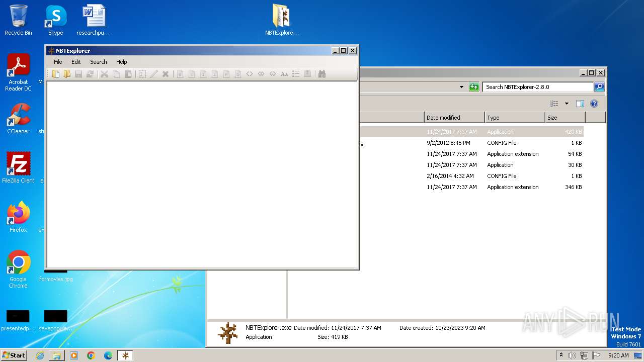Click the Add Byte Tag icon
This screenshot has width=644, height=362.
tap(180, 74)
